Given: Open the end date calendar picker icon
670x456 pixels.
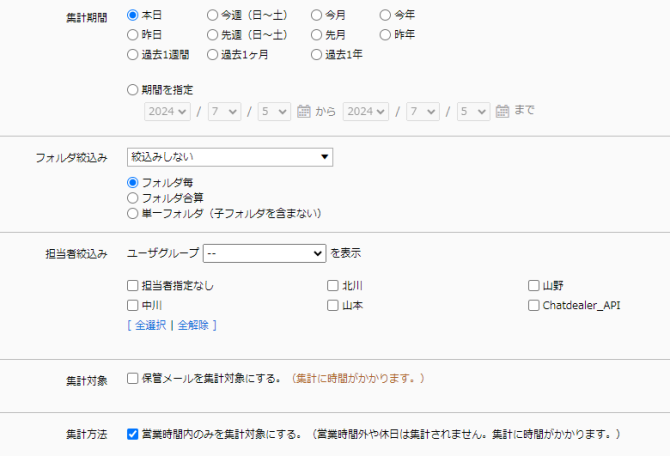Looking at the screenshot, I should pyautogui.click(x=502, y=111).
